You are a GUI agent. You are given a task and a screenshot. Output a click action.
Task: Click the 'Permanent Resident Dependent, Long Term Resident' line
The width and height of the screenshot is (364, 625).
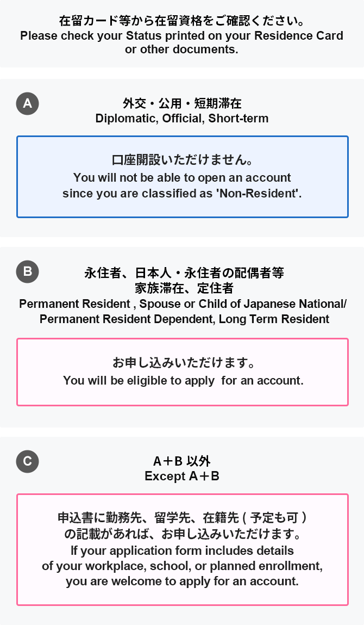click(184, 319)
